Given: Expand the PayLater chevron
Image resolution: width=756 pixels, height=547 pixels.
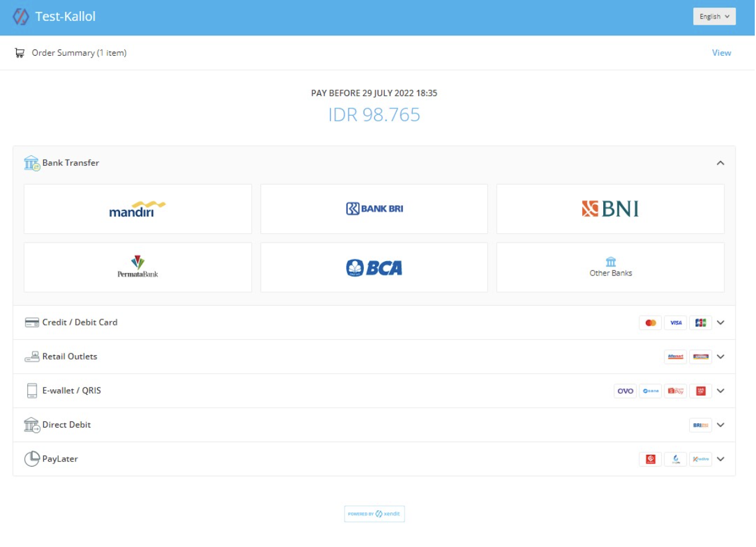Looking at the screenshot, I should [720, 459].
